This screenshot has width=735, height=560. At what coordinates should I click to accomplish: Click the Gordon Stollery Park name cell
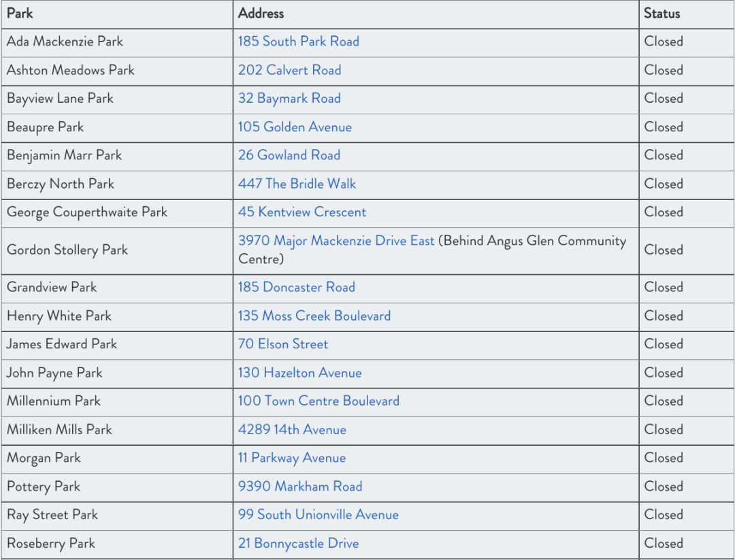(67, 250)
